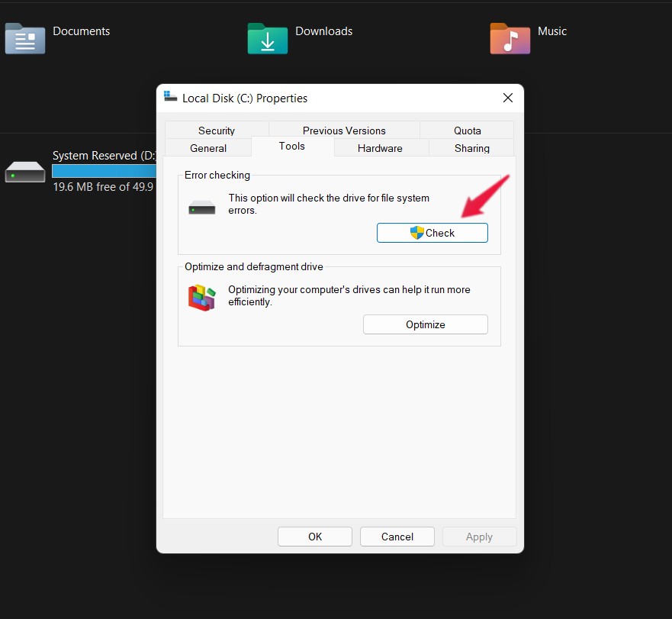Open the Previous Versions tab
672x619 pixels.
coord(344,131)
